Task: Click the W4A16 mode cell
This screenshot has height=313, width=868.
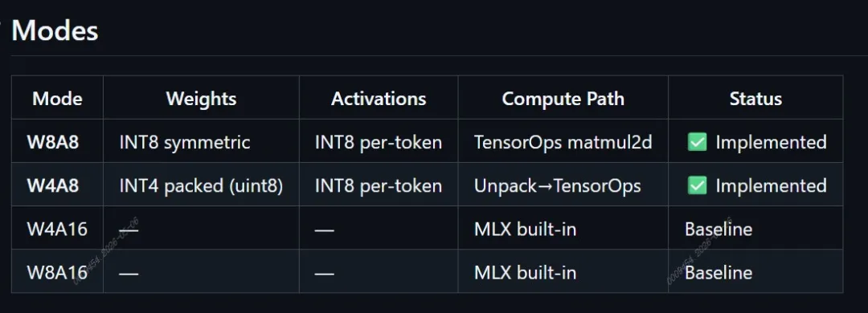Action: coord(57,229)
